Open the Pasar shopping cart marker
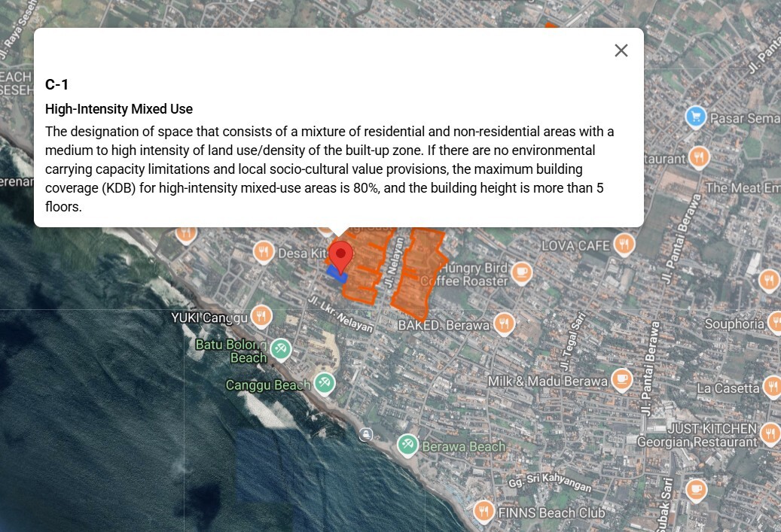This screenshot has height=532, width=781. [x=695, y=117]
